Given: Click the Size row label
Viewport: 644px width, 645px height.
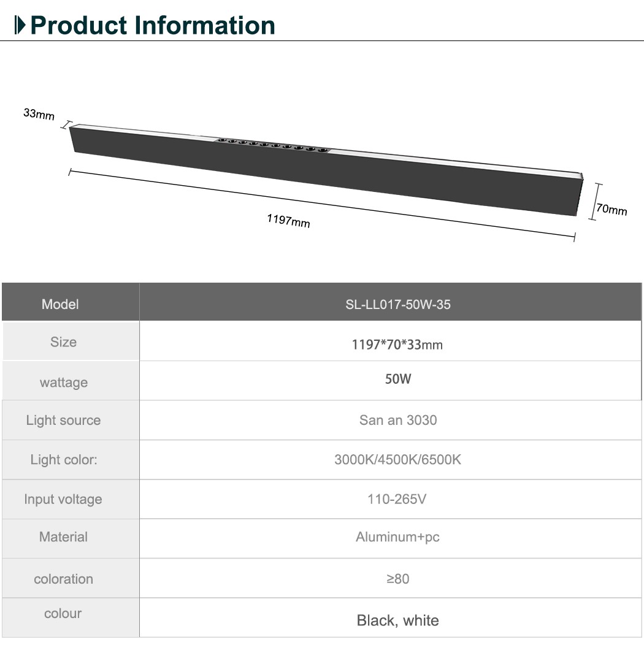Looking at the screenshot, I should click(x=63, y=342).
